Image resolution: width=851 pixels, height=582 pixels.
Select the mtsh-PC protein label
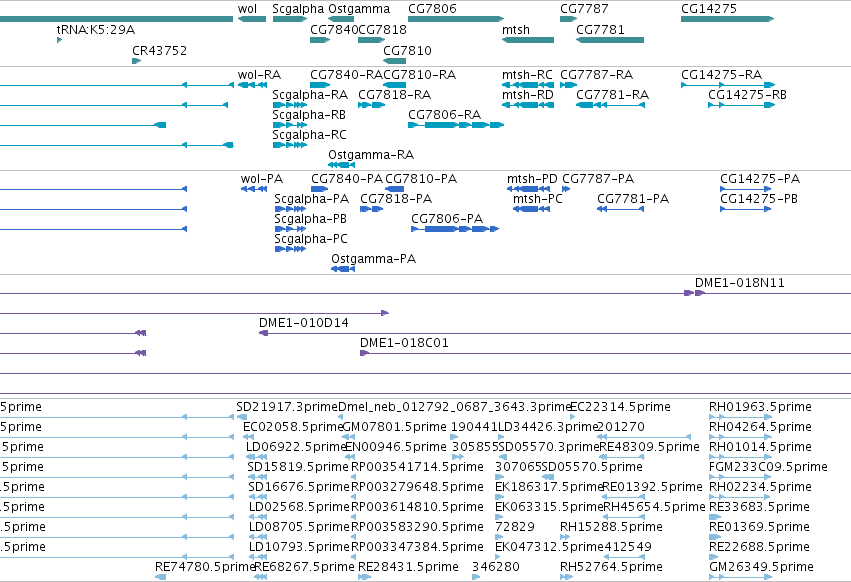click(x=538, y=199)
